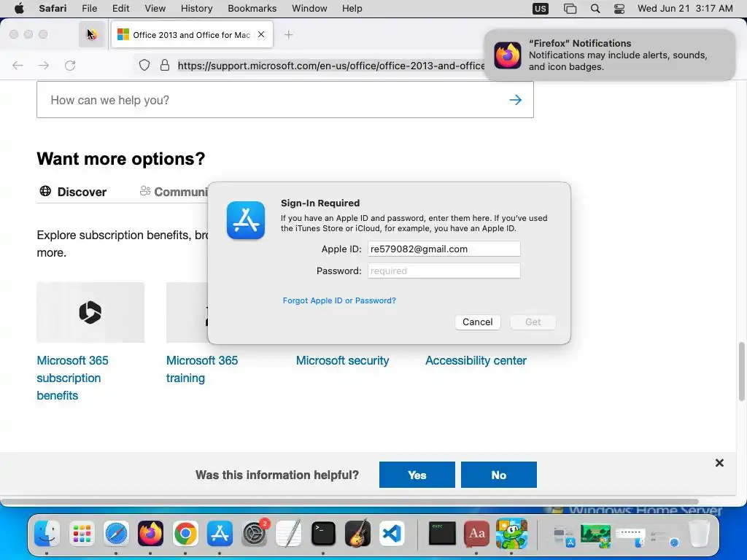Click the Firefox notification banner icon

coord(508,55)
